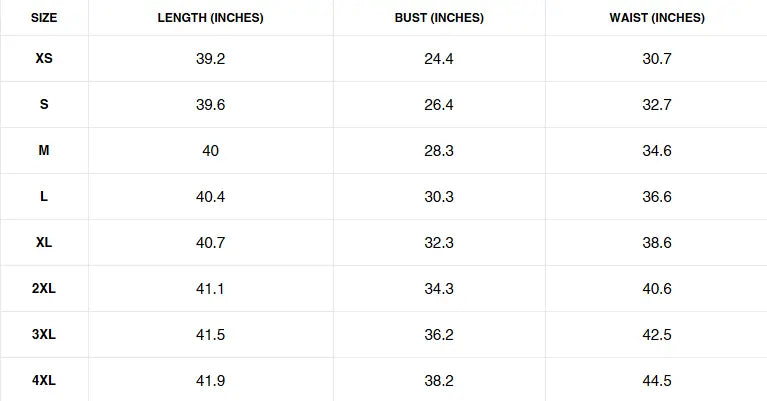The image size is (767, 401).
Task: Click the XL bust value 32.3
Action: [x=439, y=243]
